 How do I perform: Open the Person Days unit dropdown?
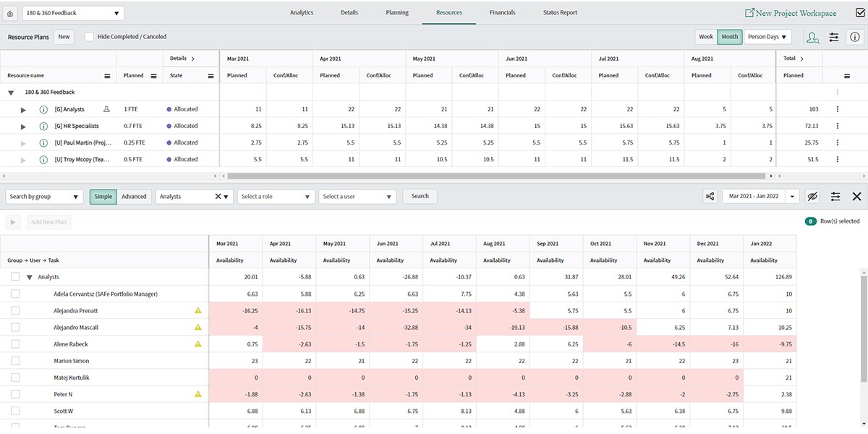pyautogui.click(x=767, y=37)
